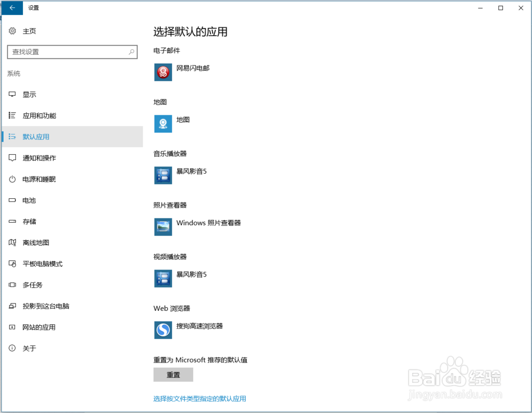Click the Windows 照片查看器 icon
This screenshot has height=413, width=532.
pyautogui.click(x=163, y=227)
